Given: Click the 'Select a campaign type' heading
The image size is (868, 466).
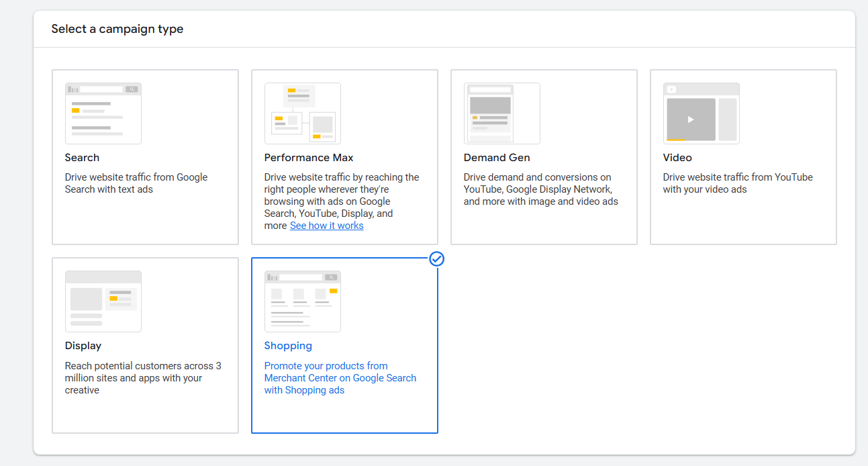Looking at the screenshot, I should pos(117,29).
